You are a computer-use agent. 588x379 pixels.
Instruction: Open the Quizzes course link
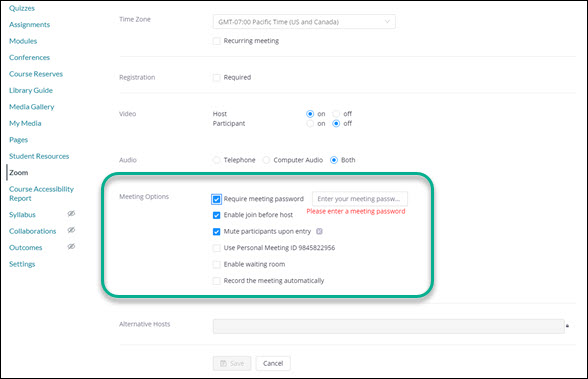coord(22,8)
